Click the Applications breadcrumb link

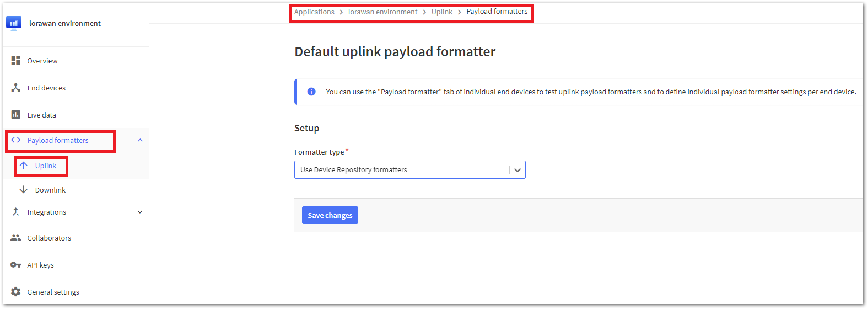(x=314, y=12)
